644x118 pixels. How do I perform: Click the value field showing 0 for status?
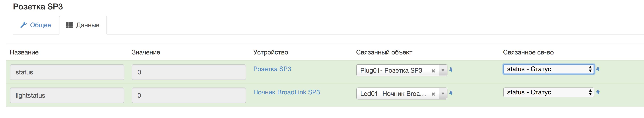(x=189, y=72)
